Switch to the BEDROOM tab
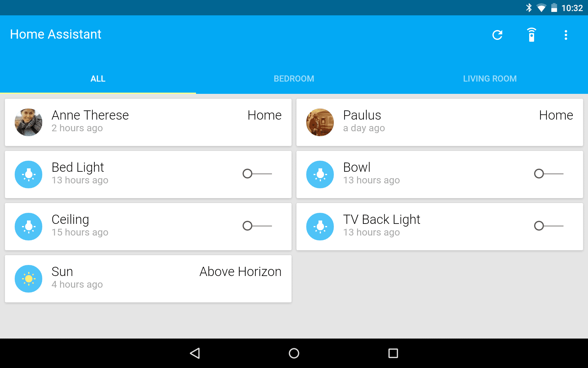Image resolution: width=588 pixels, height=368 pixels. (x=294, y=78)
